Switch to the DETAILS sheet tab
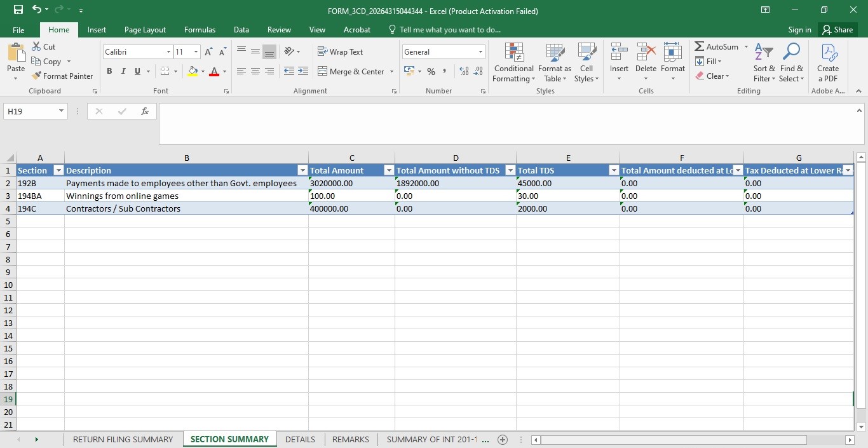This screenshot has height=448, width=868. coord(300,439)
